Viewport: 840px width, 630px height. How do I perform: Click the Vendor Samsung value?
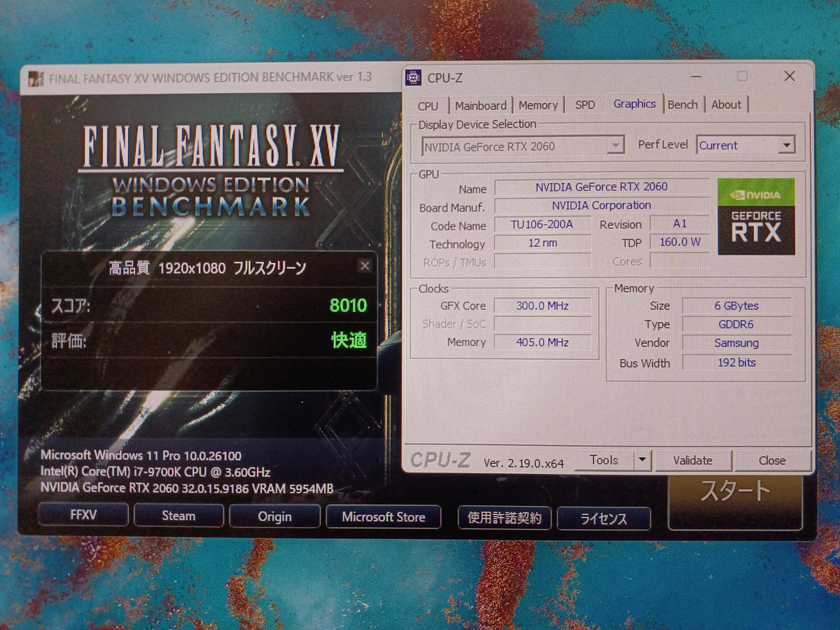(736, 344)
